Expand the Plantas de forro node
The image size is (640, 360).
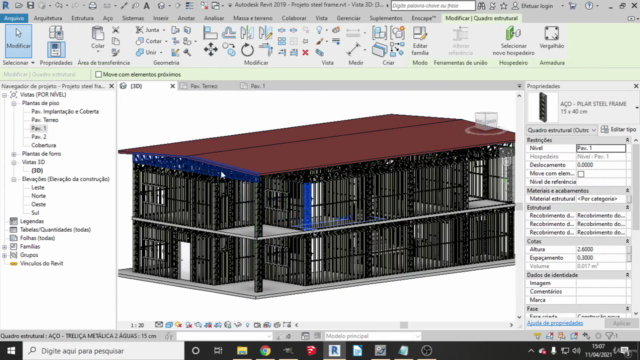pyautogui.click(x=13, y=154)
